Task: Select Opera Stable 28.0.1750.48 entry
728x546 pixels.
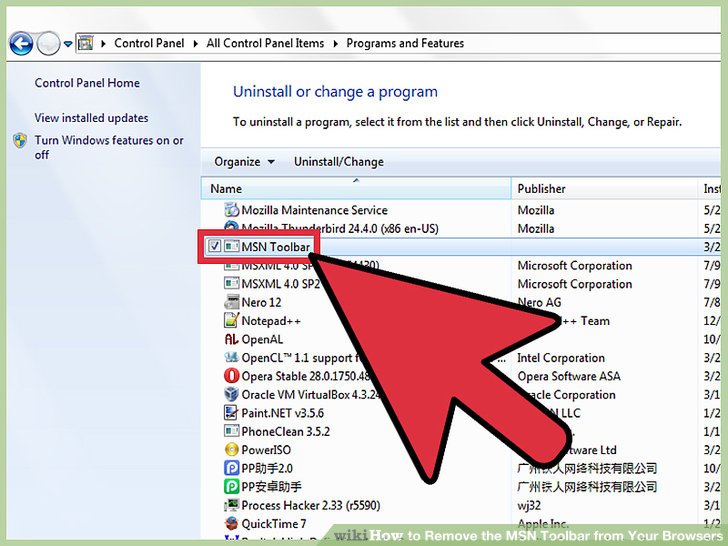Action: pos(306,376)
